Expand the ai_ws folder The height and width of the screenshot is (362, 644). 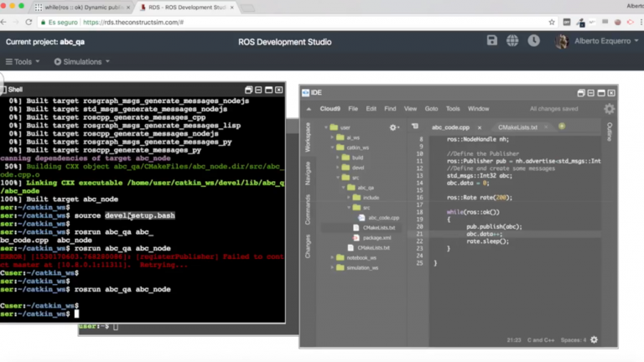[332, 137]
